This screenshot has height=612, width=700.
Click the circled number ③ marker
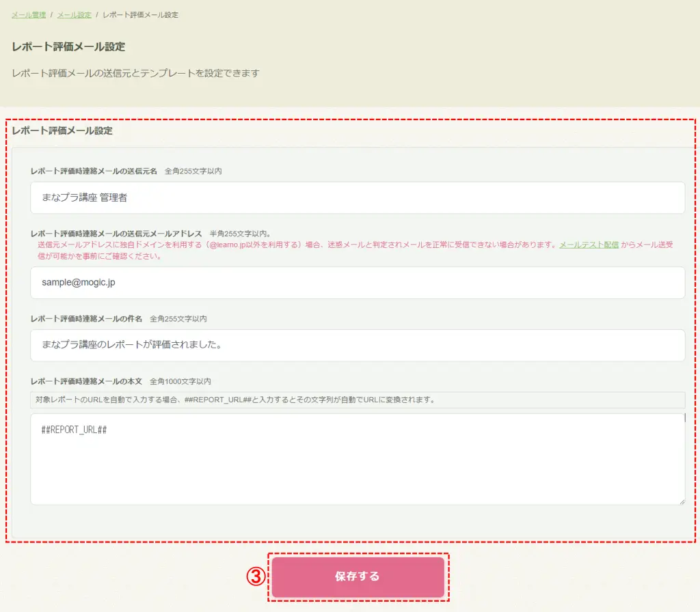pyautogui.click(x=256, y=576)
